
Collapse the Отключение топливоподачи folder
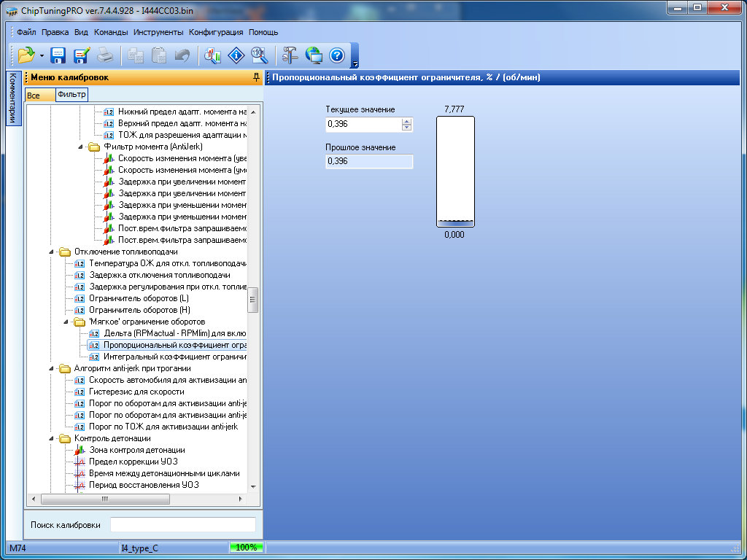52,252
